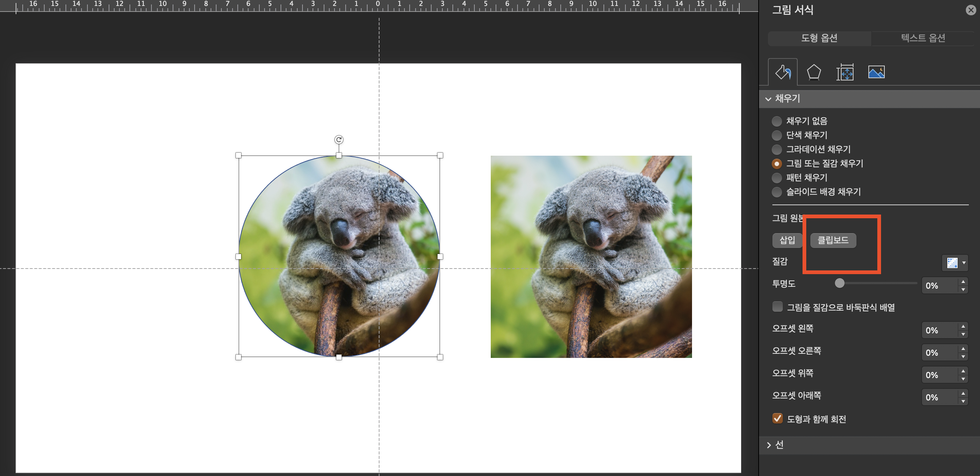
Task: Click the 삽입 button
Action: [x=787, y=240]
